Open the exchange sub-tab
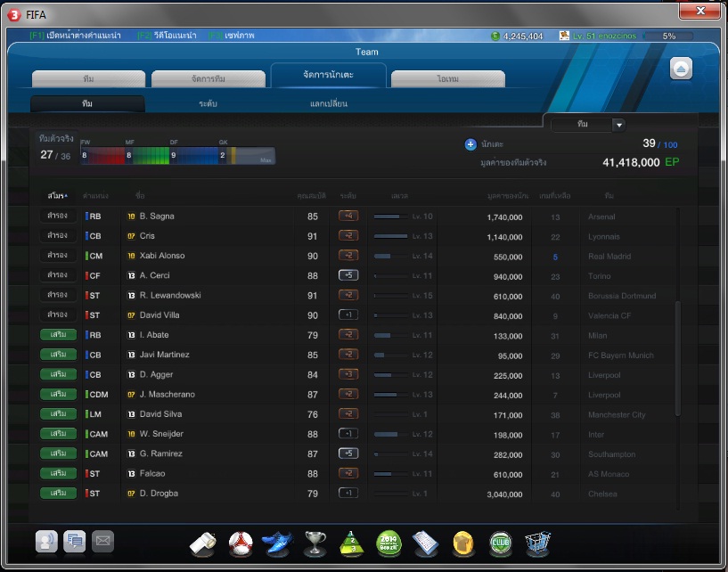 coord(329,103)
